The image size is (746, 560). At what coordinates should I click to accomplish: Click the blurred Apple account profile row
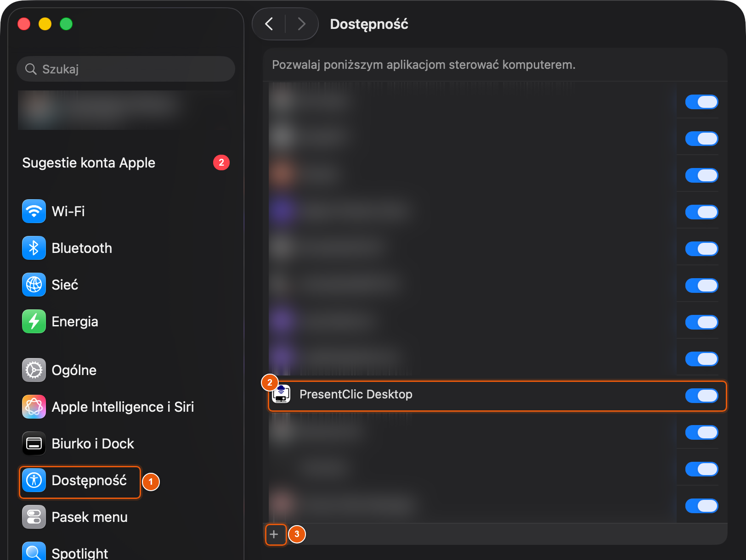(x=126, y=110)
